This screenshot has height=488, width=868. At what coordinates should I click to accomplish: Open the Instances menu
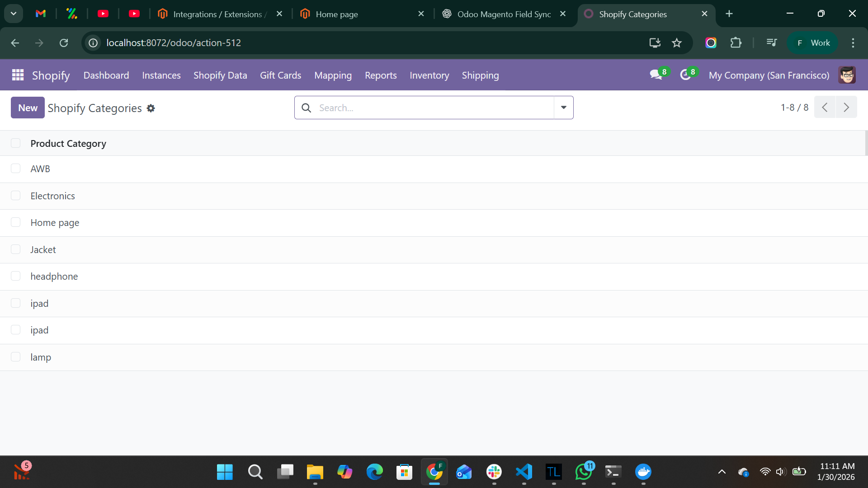pyautogui.click(x=161, y=75)
